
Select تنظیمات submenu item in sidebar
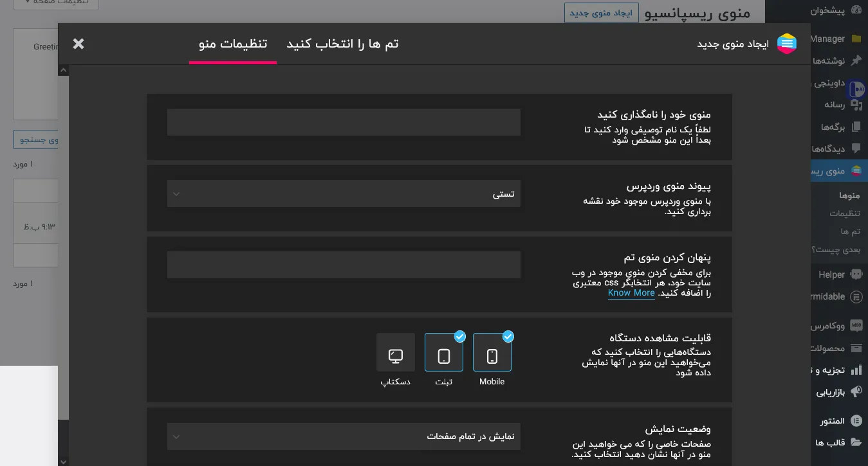(845, 213)
